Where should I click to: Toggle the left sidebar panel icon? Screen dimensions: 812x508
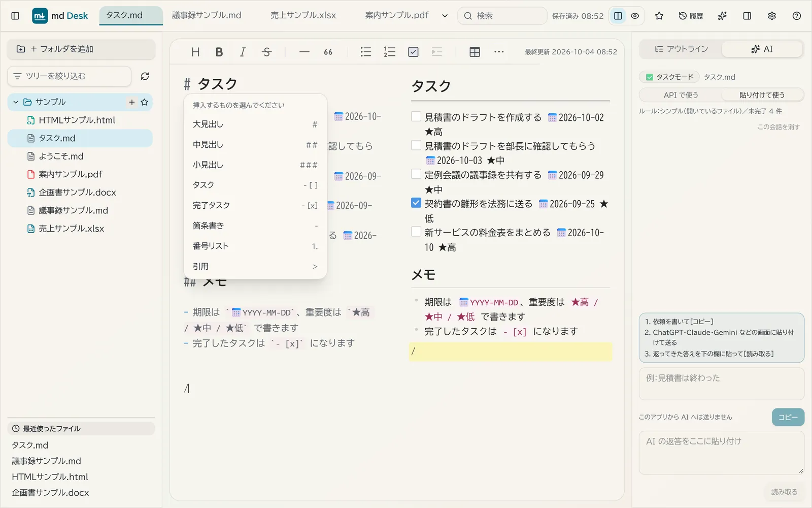point(15,16)
